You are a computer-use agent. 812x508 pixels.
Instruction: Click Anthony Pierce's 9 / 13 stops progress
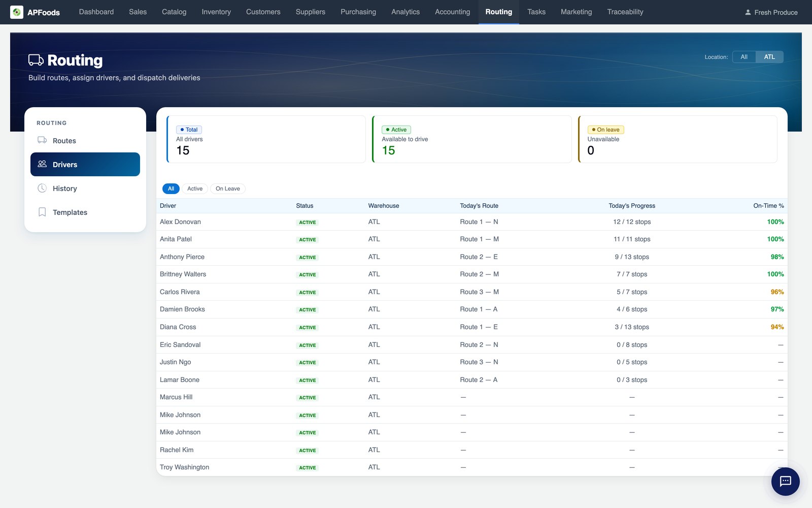point(632,257)
